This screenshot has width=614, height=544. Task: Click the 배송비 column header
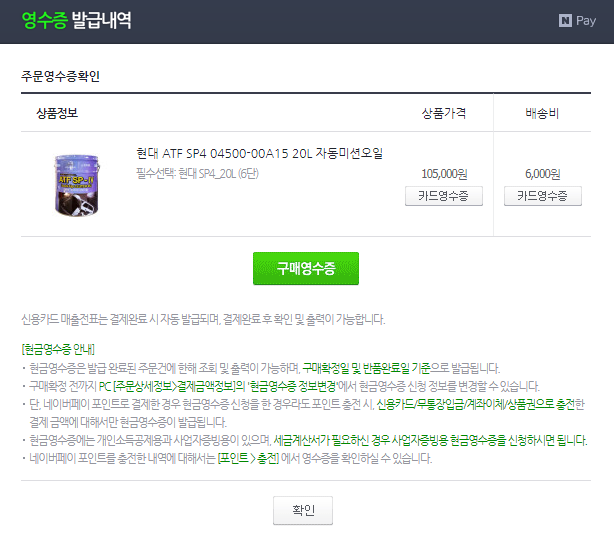542,113
